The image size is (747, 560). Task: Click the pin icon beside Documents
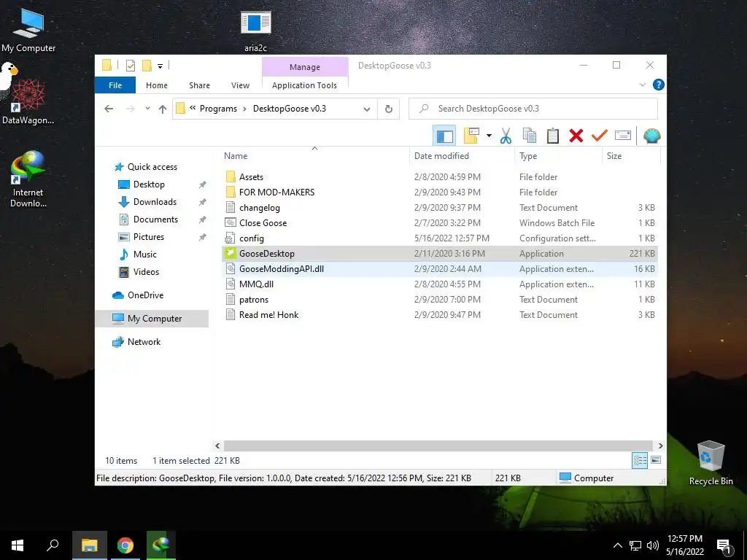[x=203, y=219]
